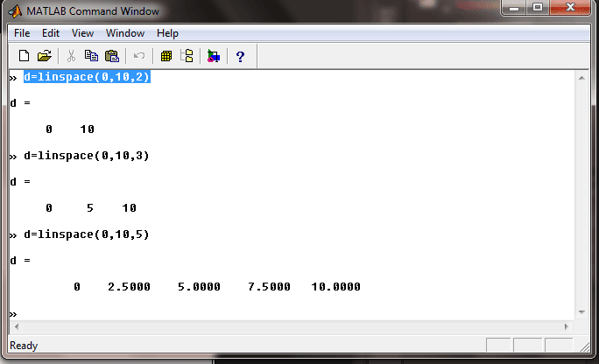The width and height of the screenshot is (599, 364).
Task: Open the Help menu
Action: pos(167,33)
